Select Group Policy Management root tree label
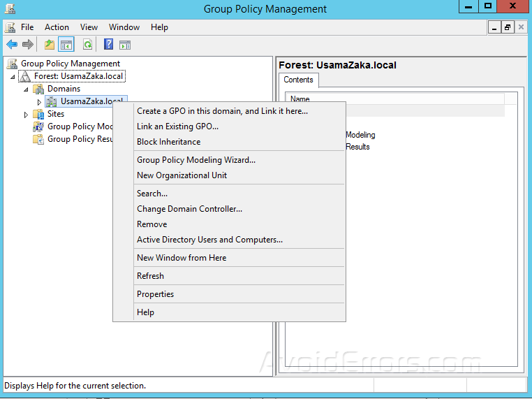The image size is (532, 399). click(71, 64)
